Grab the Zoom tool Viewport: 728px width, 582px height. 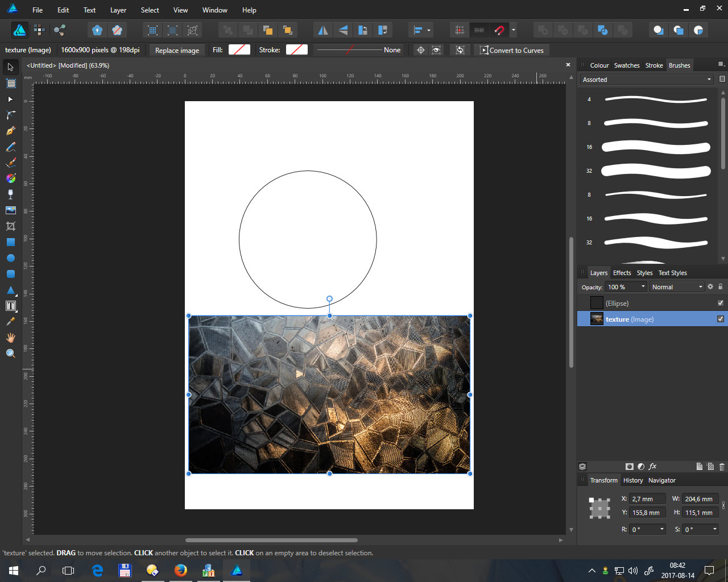[x=10, y=353]
